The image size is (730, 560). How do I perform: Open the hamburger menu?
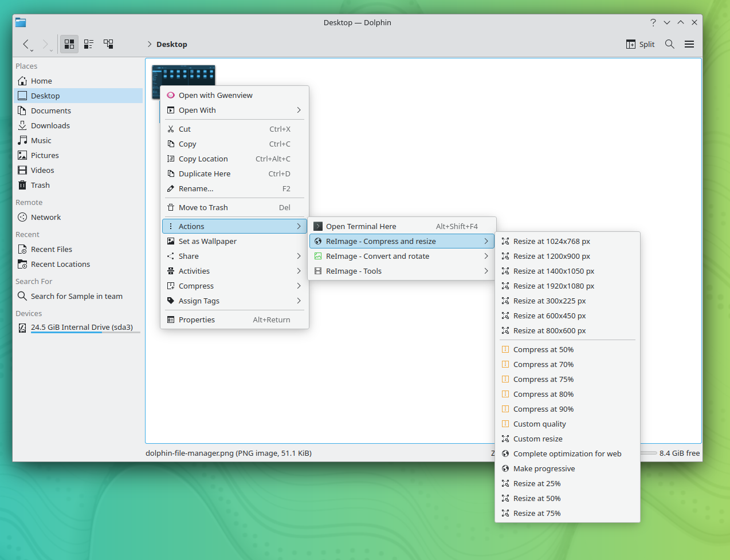tap(689, 44)
